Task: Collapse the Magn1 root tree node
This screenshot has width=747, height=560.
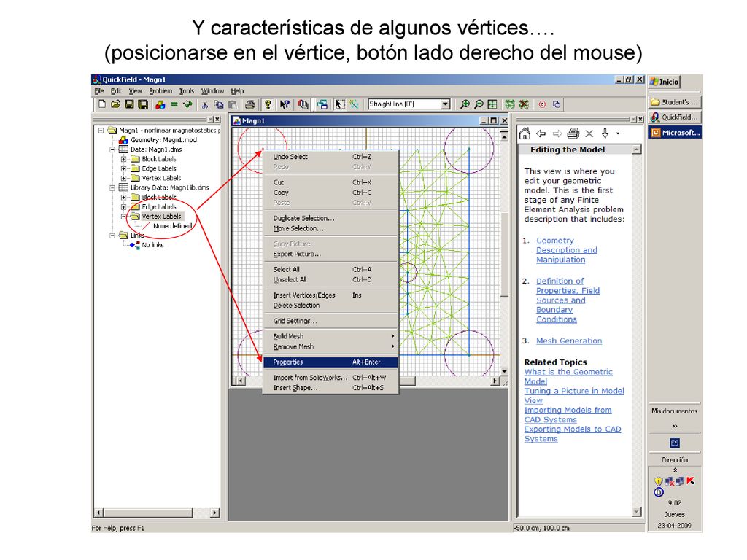Action: (x=101, y=131)
